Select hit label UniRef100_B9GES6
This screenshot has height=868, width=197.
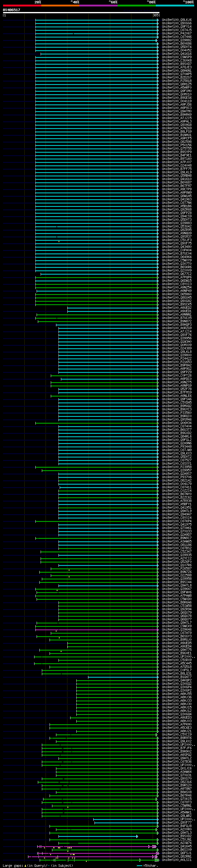[x=177, y=98]
